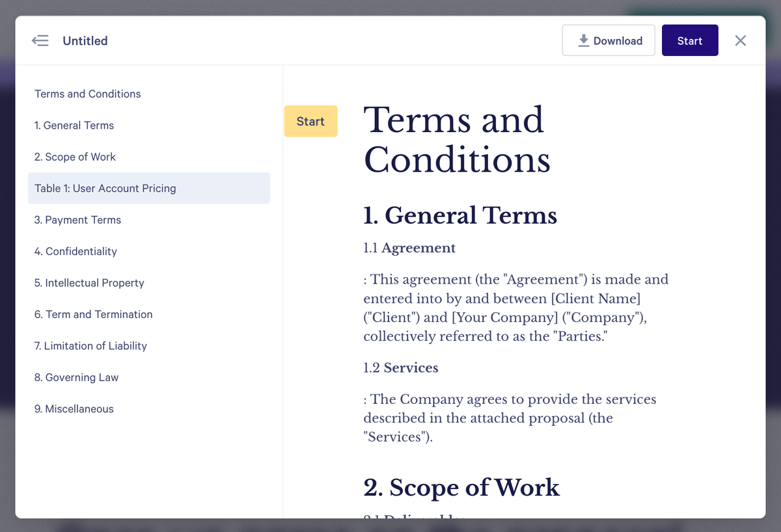Click the paragraph starting 'The Company agrees'
The width and height of the screenshot is (781, 532).
(510, 418)
